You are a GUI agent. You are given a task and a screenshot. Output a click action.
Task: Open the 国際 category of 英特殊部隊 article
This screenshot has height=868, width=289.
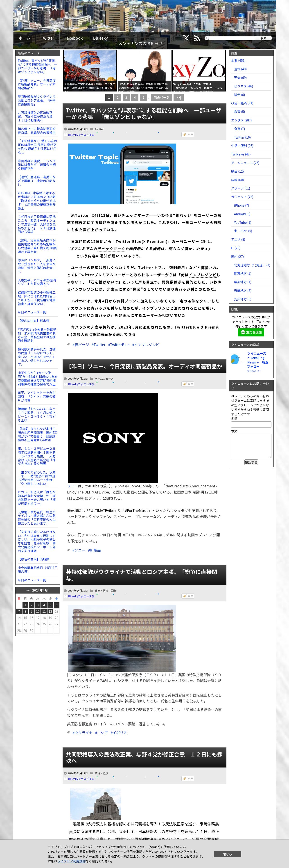113,591
